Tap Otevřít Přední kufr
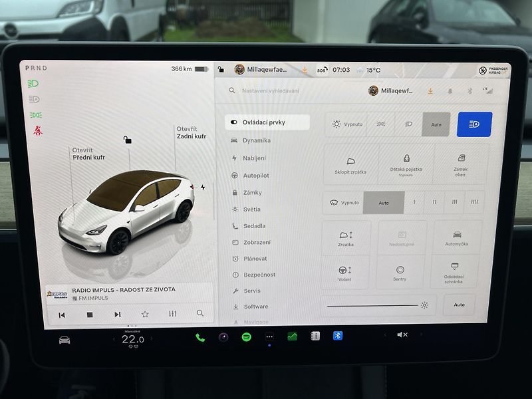The width and height of the screenshot is (532, 399). click(x=88, y=154)
